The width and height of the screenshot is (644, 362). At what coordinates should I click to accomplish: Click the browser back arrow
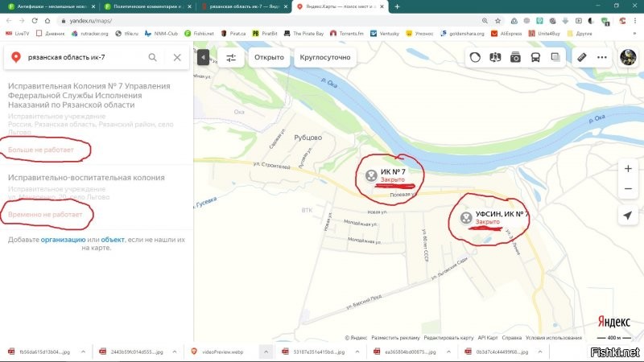coord(9,21)
